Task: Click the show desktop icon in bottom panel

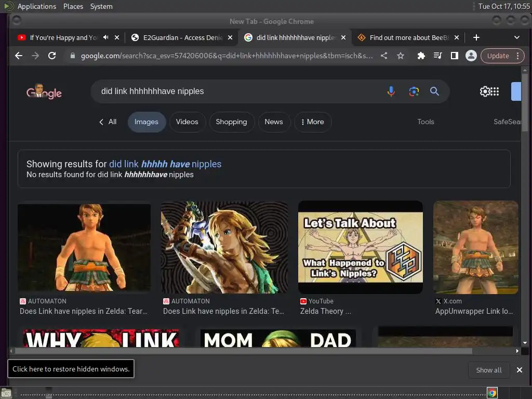Action: (6, 393)
